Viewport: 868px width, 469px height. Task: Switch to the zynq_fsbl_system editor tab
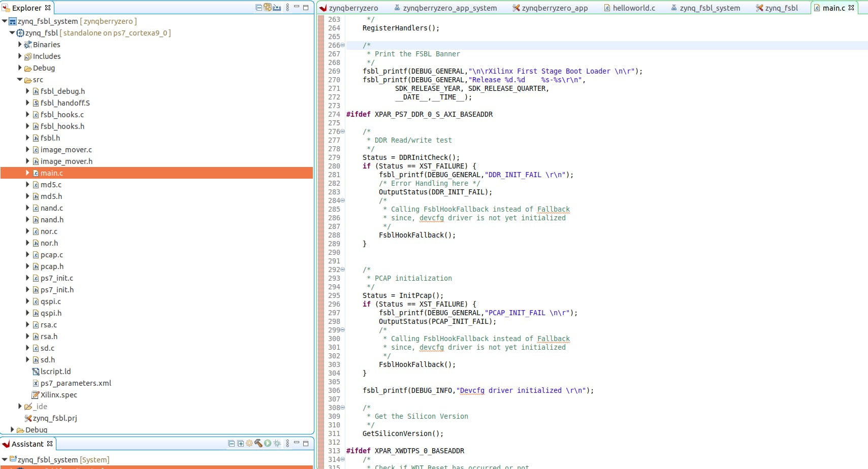pos(706,8)
